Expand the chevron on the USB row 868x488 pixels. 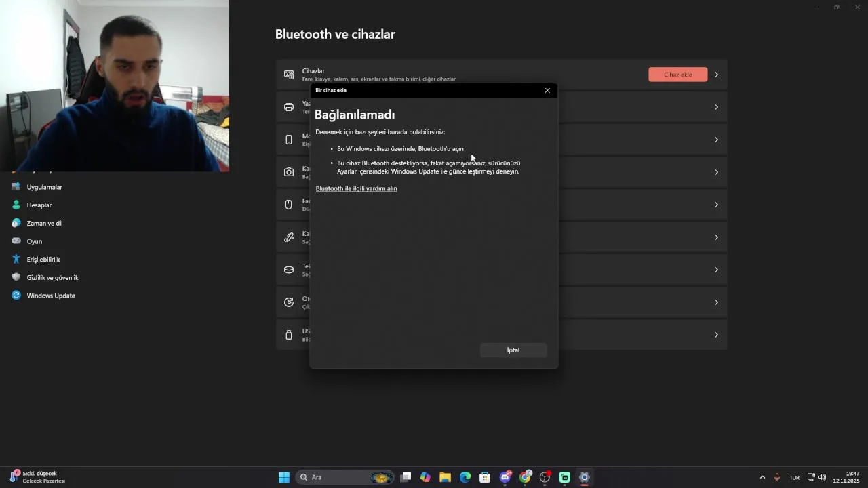(x=716, y=335)
